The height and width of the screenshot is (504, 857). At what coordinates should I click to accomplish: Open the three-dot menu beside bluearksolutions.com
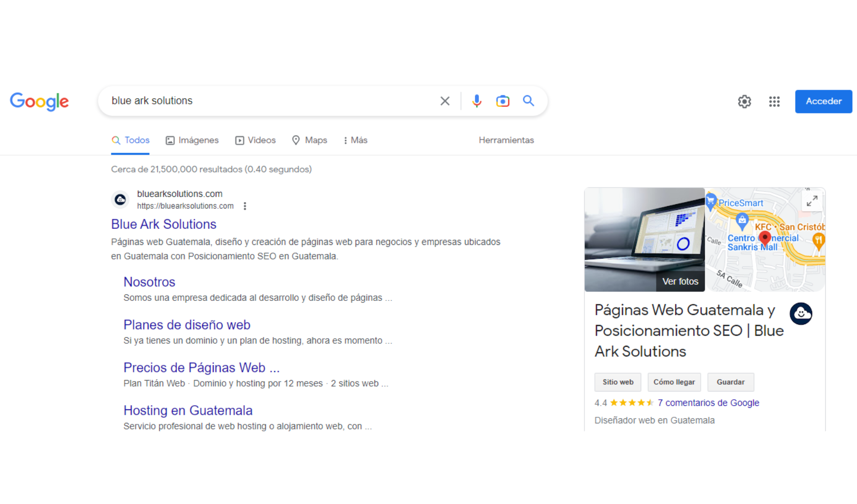(245, 206)
